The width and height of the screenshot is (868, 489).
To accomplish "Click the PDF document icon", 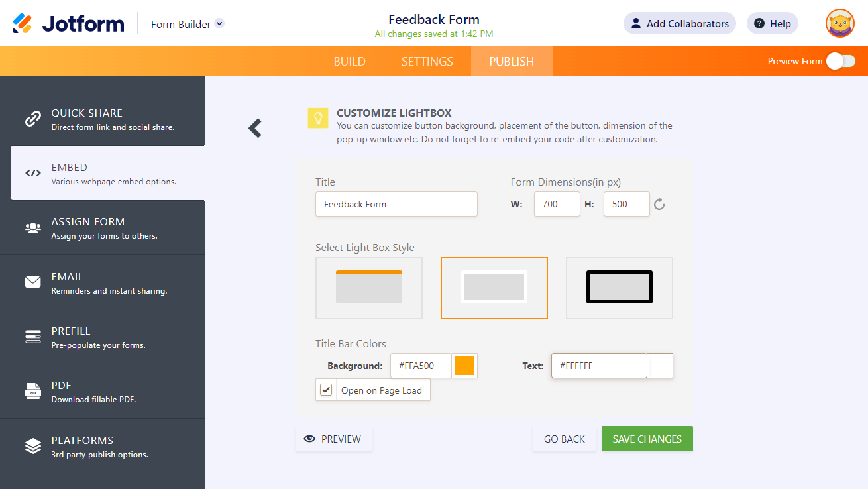I will [x=33, y=391].
